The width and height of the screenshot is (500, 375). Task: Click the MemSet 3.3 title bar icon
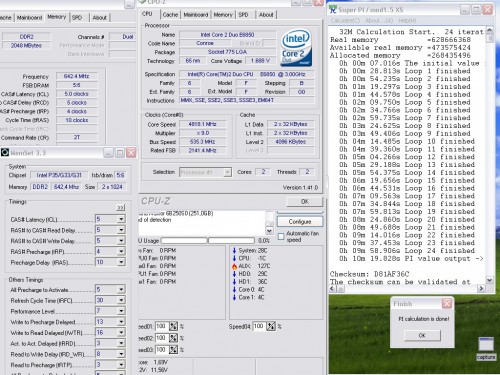coord(5,153)
